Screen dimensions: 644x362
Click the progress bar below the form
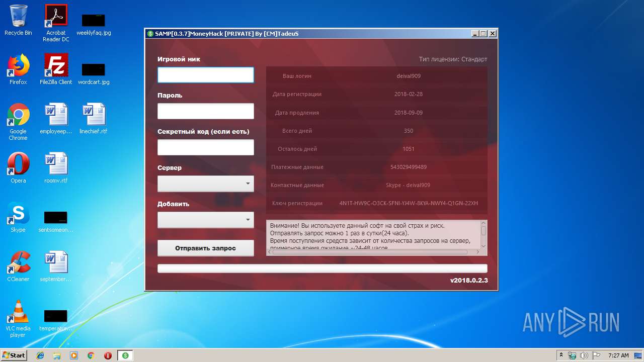pyautogui.click(x=323, y=268)
